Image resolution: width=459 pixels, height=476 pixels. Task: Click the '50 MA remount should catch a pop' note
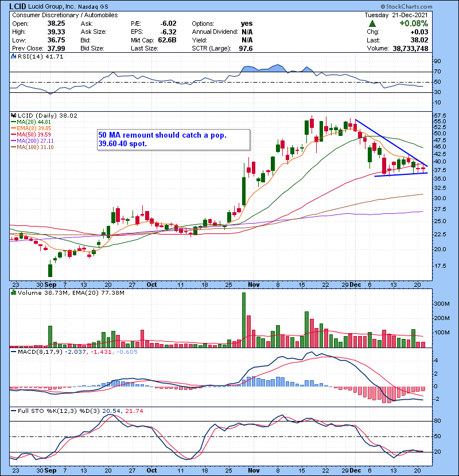173,139
